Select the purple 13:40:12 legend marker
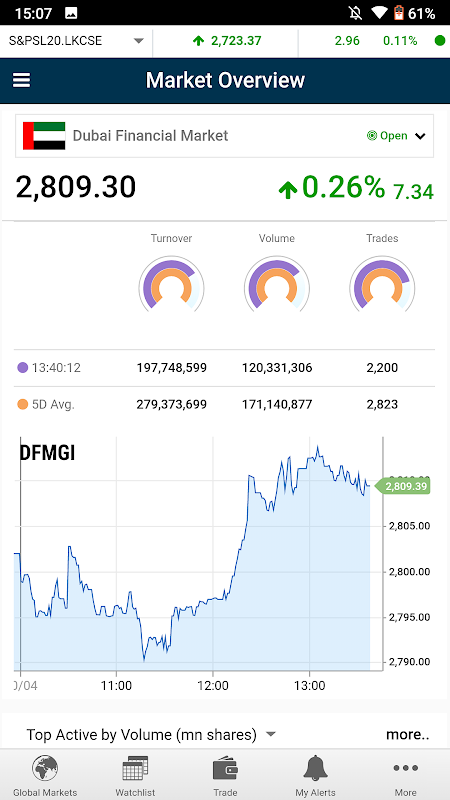Screen dimensions: 450x800 (x=22, y=367)
